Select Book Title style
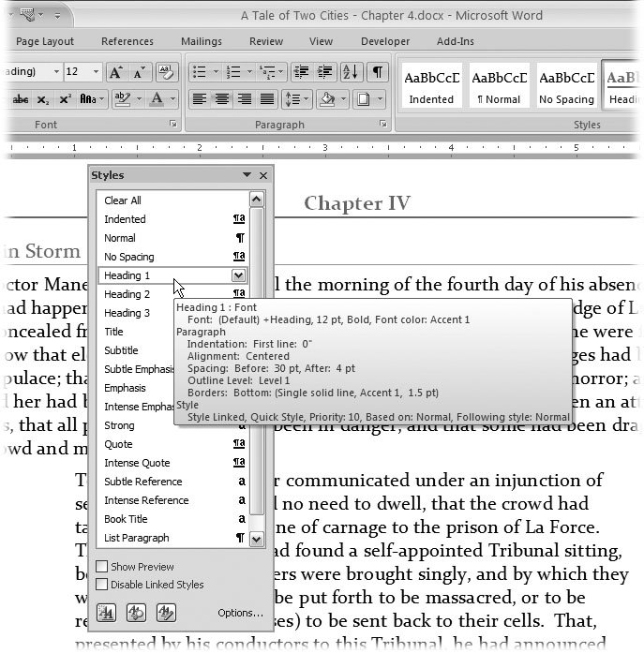Viewport: 644px width, 653px height. [x=172, y=519]
